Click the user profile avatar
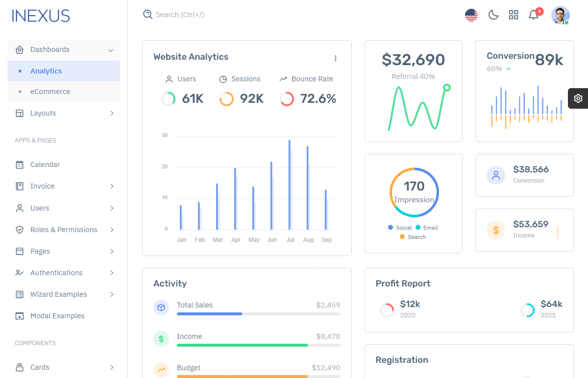 coord(560,15)
